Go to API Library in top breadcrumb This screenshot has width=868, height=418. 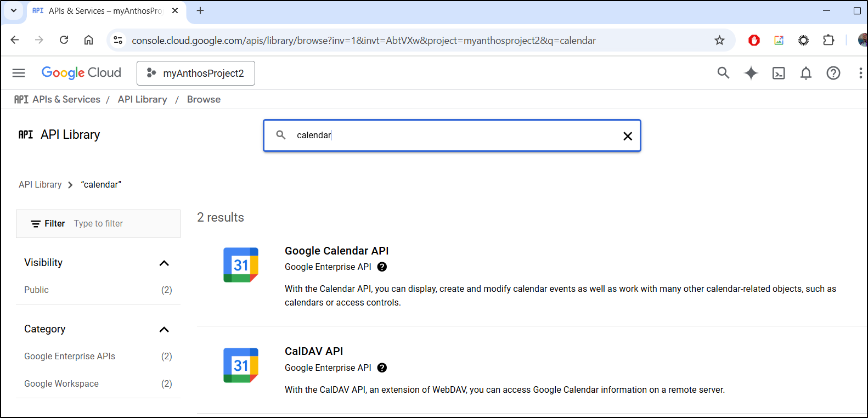coord(143,99)
